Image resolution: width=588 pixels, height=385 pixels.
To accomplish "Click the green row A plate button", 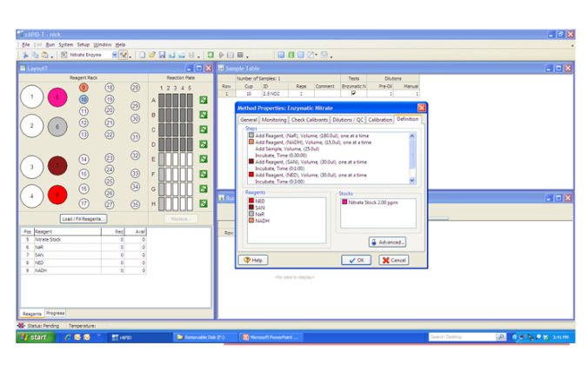I will pos(203,101).
